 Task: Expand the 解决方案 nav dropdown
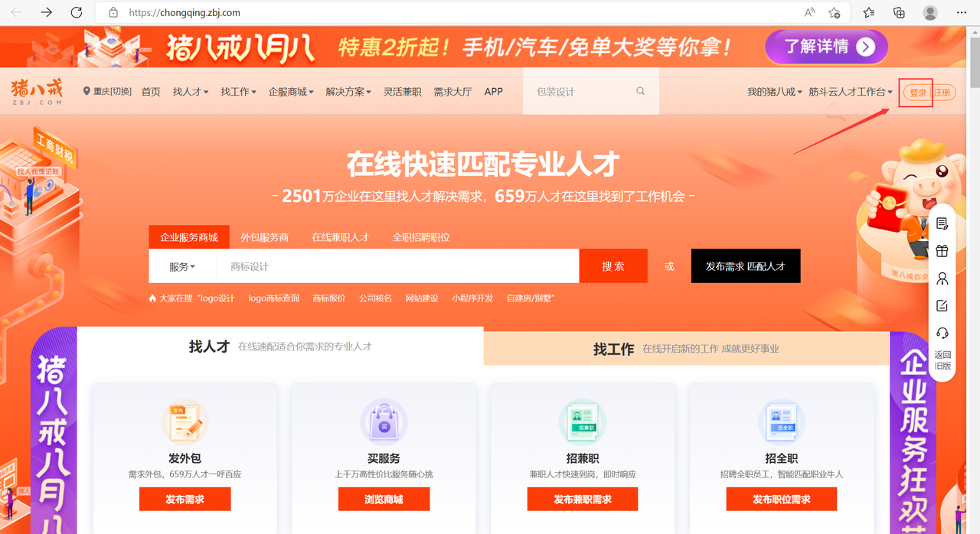pos(348,92)
